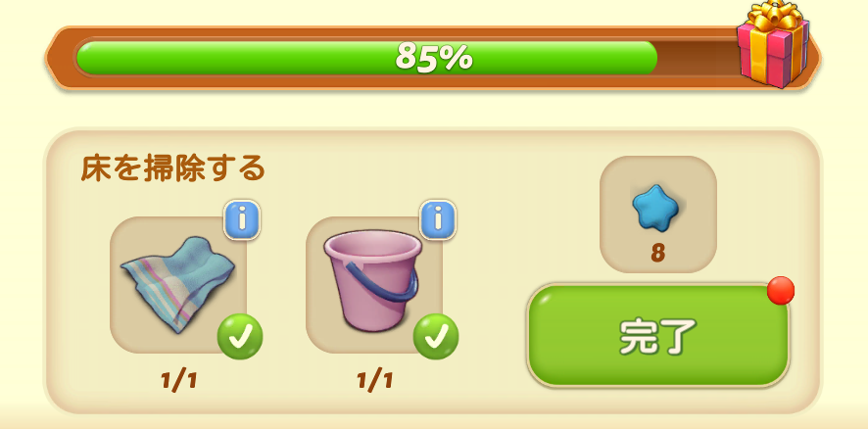Tap the blue star reward icon
Viewport: 868px width, 429px height.
click(655, 207)
